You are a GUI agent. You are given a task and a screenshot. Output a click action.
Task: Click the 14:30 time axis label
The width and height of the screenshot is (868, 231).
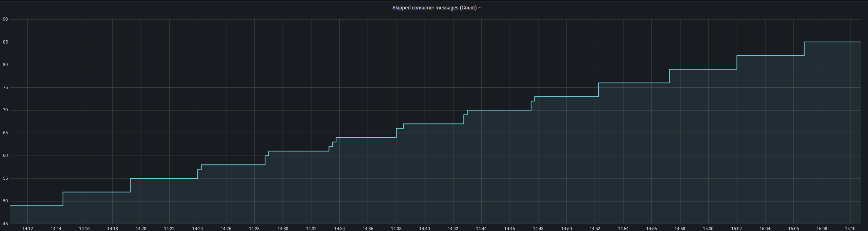coord(283,229)
